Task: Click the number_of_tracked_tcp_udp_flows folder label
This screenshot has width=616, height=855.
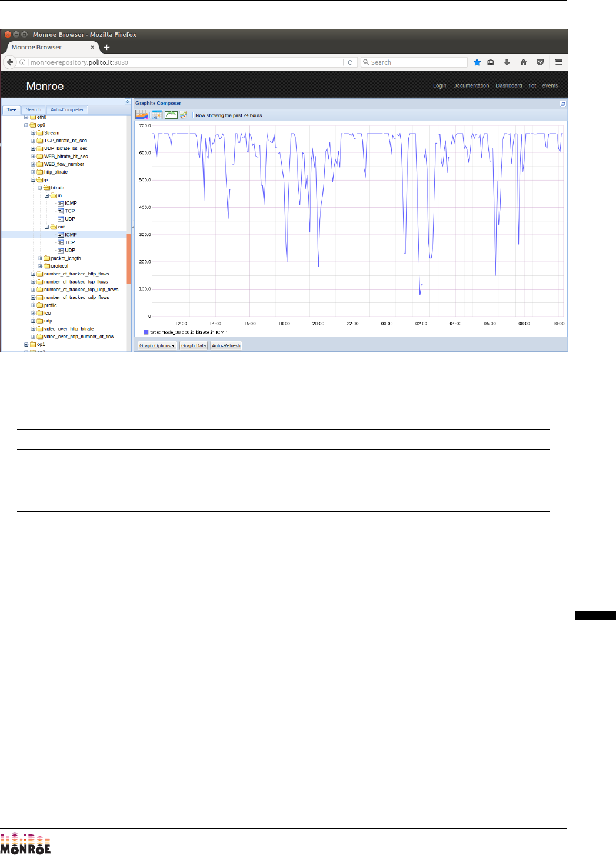Action: click(81, 290)
